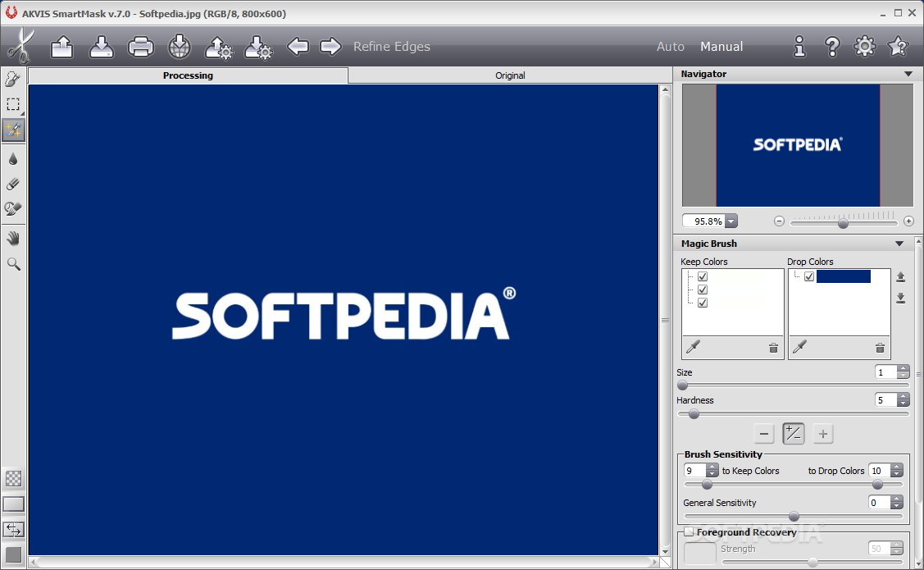The height and width of the screenshot is (570, 924).
Task: Uncheck the second Keep Colors checkbox
Action: tap(703, 290)
